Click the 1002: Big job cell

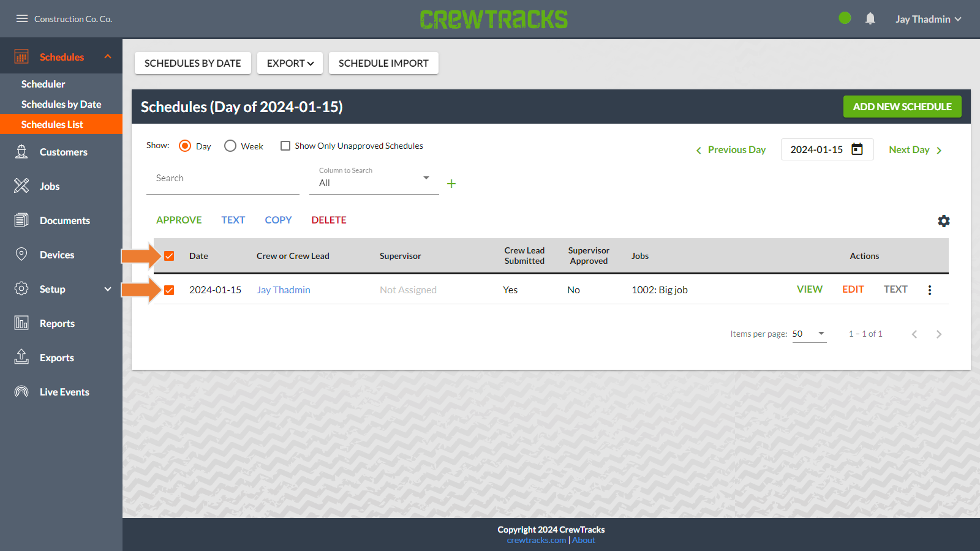pos(660,290)
